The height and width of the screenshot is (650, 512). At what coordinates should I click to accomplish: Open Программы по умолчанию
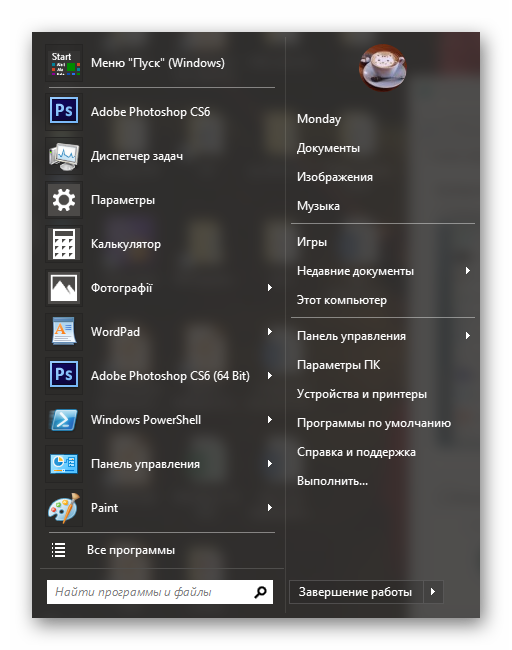[374, 423]
